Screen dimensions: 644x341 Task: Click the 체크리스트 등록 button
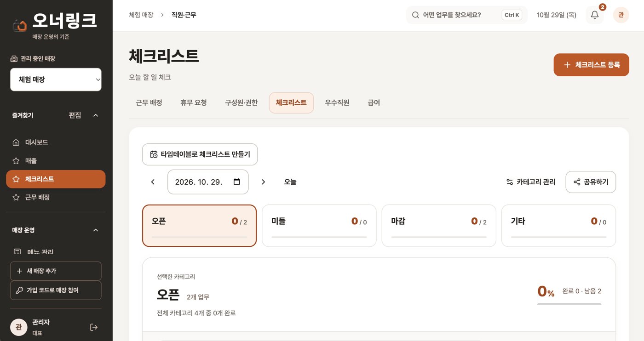pyautogui.click(x=591, y=65)
